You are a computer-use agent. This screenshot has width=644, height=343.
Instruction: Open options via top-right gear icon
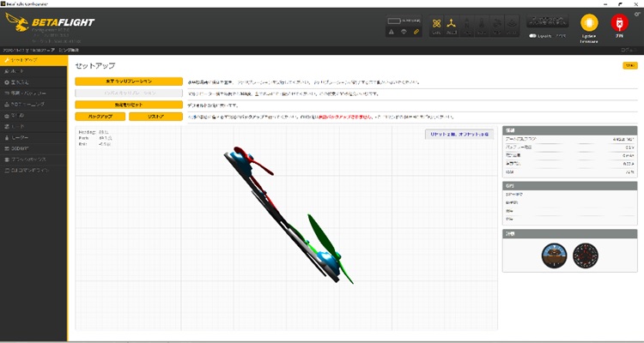pos(637,14)
